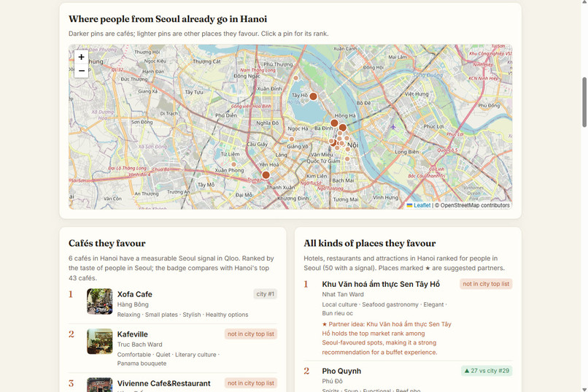Select Vivienne Cafe&Restaurant title

point(164,383)
